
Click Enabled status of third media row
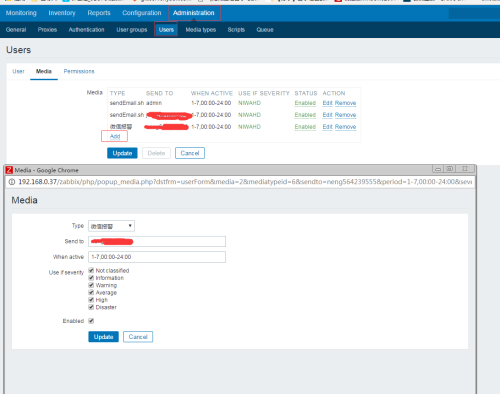[305, 127]
